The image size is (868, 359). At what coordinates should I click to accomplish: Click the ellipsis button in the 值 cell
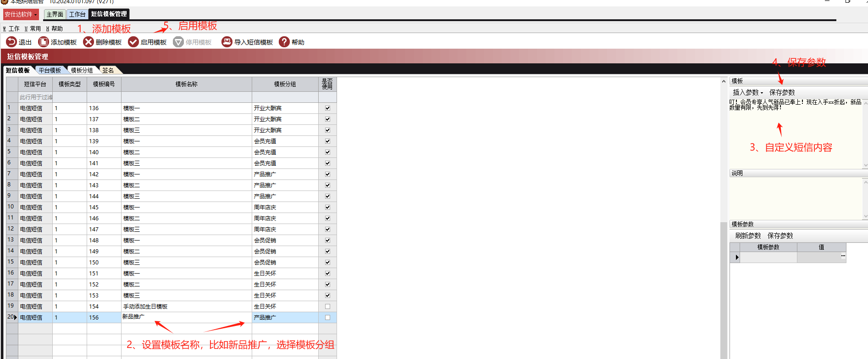843,256
